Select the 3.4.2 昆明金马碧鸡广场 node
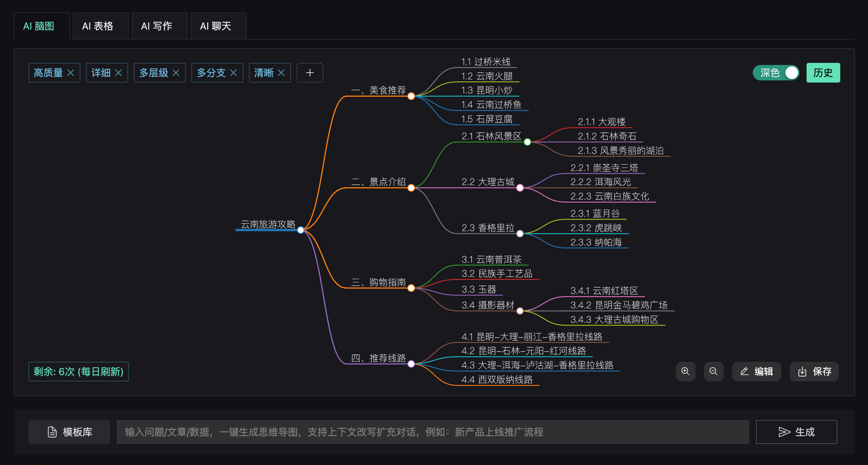Image resolution: width=868 pixels, height=465 pixels. tap(619, 305)
